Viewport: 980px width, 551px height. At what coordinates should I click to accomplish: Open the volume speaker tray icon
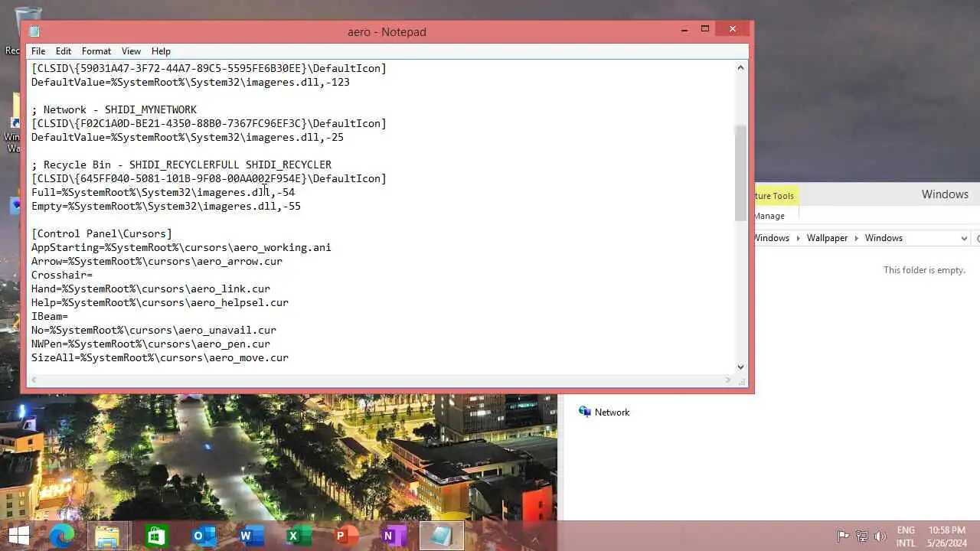pos(880,536)
